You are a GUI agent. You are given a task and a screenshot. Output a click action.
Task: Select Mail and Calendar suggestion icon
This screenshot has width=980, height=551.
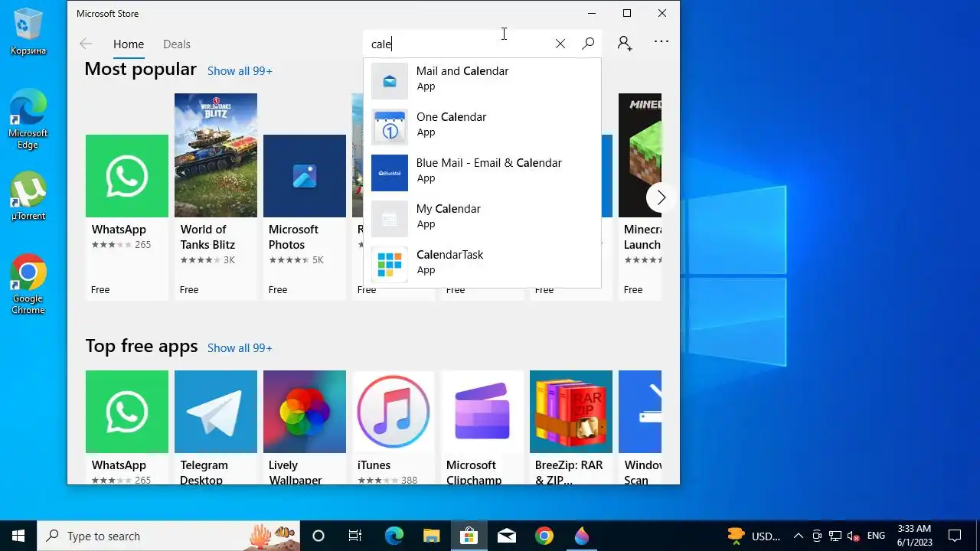[390, 81]
